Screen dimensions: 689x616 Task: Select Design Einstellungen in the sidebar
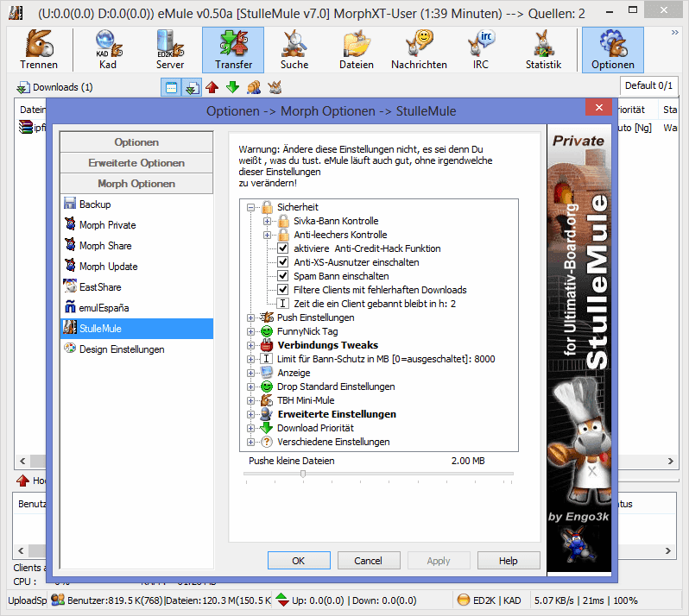(x=136, y=349)
